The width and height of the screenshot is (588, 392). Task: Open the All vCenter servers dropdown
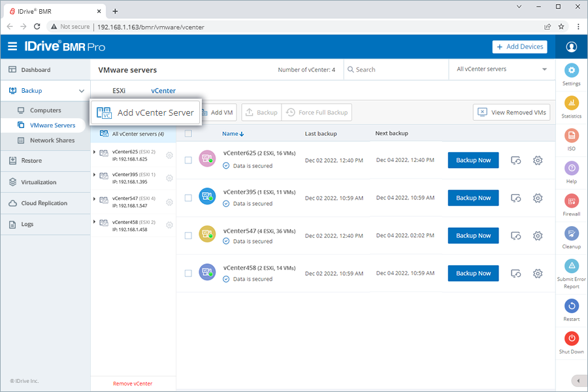pyautogui.click(x=502, y=69)
